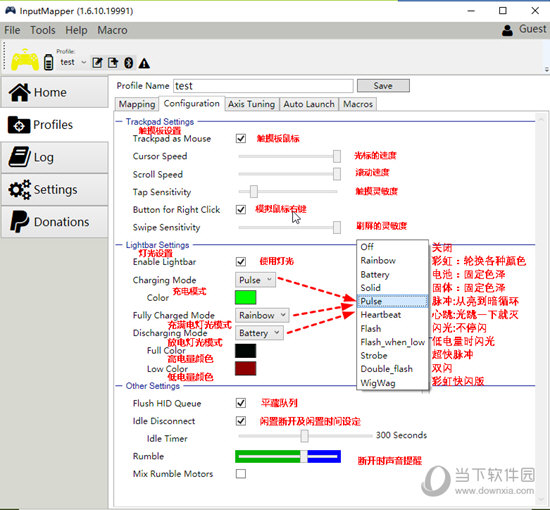Image resolution: width=550 pixels, height=510 pixels.
Task: Click the toolbar overflow arrow
Action: (x=546, y=69)
